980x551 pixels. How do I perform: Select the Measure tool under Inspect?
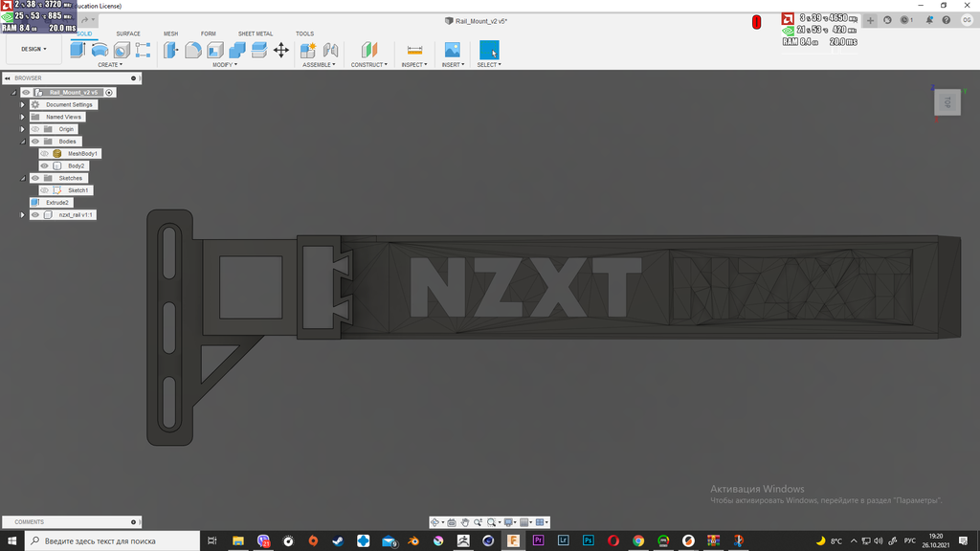[x=412, y=48]
